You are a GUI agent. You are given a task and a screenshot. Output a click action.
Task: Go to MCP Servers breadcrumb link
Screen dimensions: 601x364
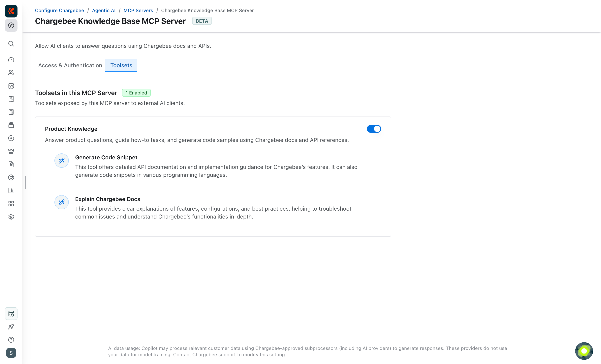pos(138,11)
